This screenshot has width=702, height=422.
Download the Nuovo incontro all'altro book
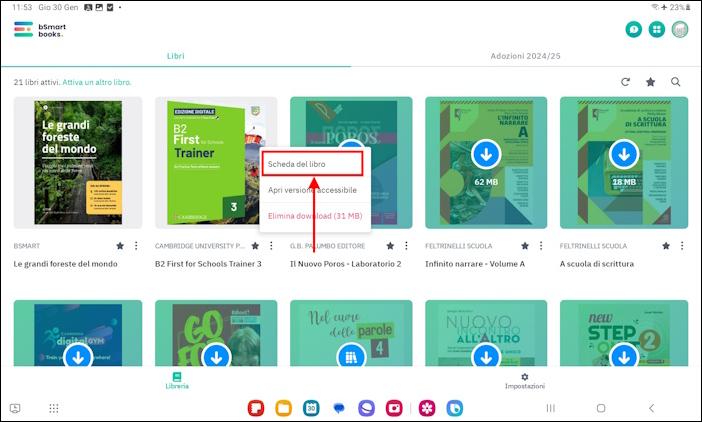click(x=486, y=356)
